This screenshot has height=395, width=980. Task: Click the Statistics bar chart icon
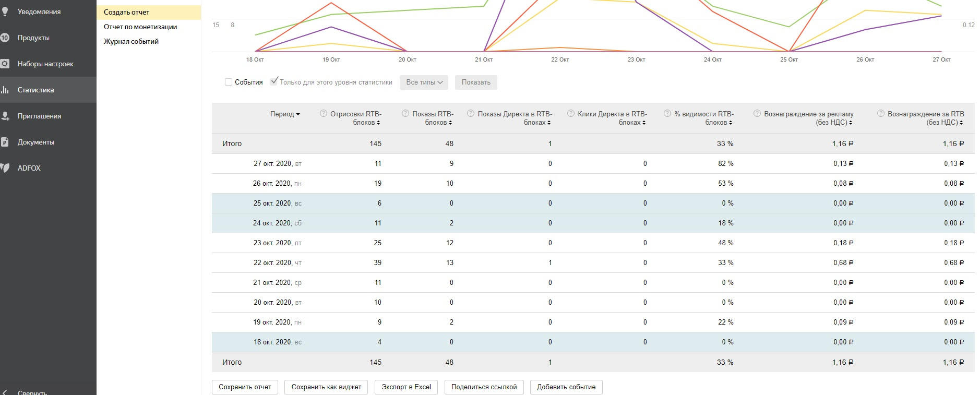tap(5, 90)
